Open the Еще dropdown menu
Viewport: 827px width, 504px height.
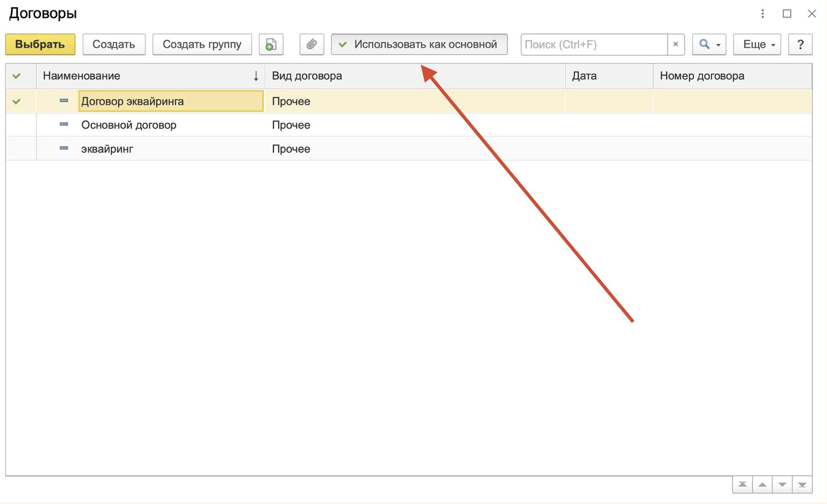757,44
